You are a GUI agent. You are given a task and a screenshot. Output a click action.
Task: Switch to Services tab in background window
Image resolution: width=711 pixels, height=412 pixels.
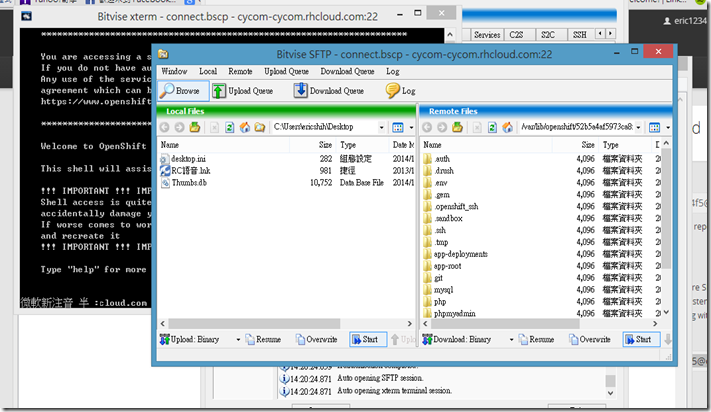(x=487, y=35)
